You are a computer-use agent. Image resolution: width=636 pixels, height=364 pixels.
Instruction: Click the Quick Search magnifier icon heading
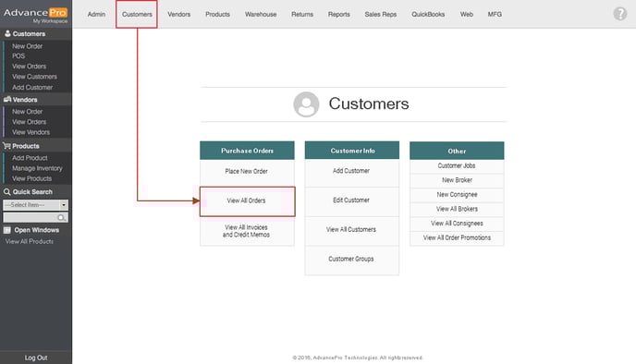tap(6, 192)
